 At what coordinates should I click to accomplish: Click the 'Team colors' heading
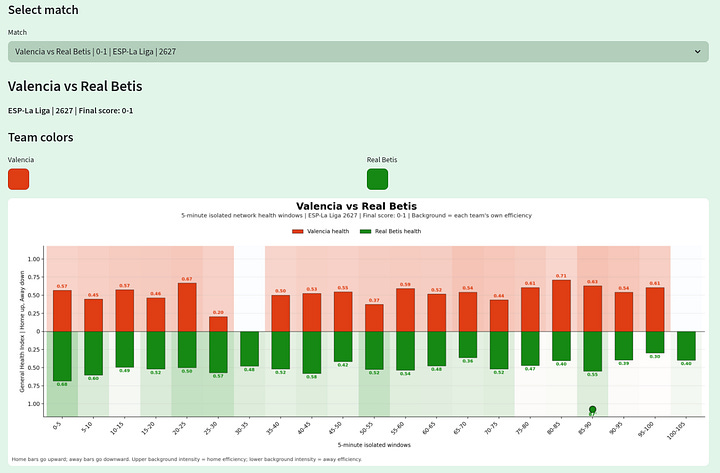click(40, 137)
